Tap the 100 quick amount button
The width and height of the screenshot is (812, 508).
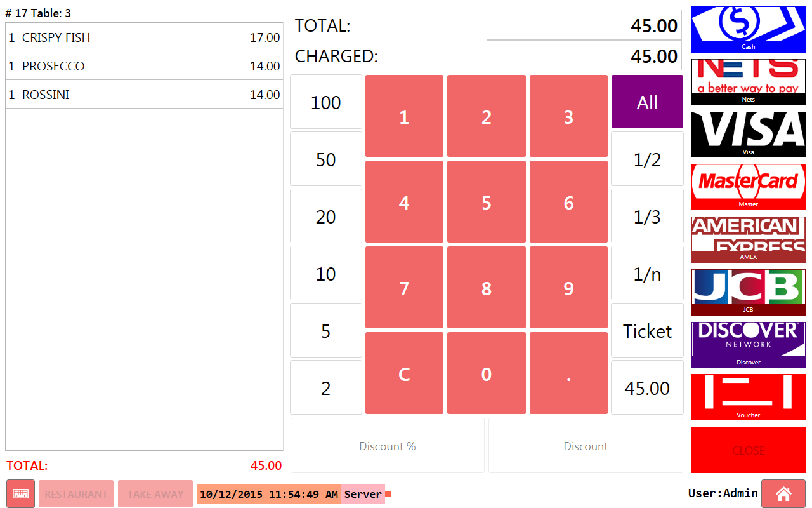pyautogui.click(x=326, y=102)
